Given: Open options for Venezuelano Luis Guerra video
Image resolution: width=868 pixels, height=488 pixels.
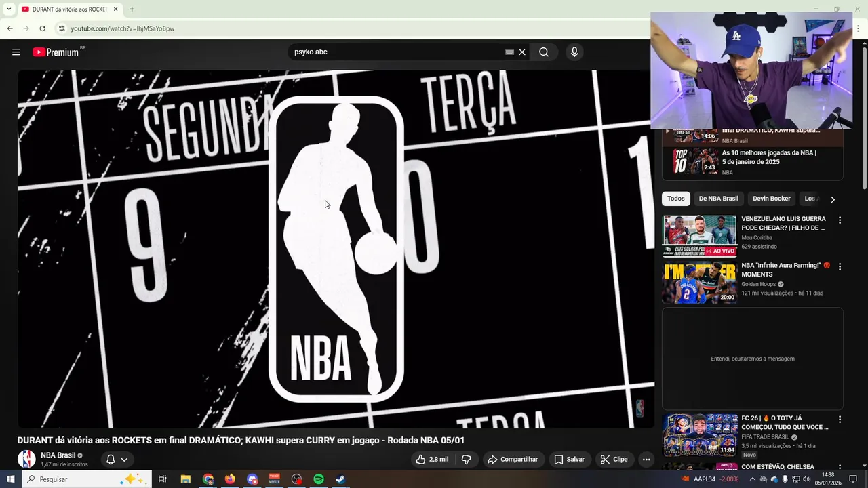Looking at the screenshot, I should click(840, 220).
